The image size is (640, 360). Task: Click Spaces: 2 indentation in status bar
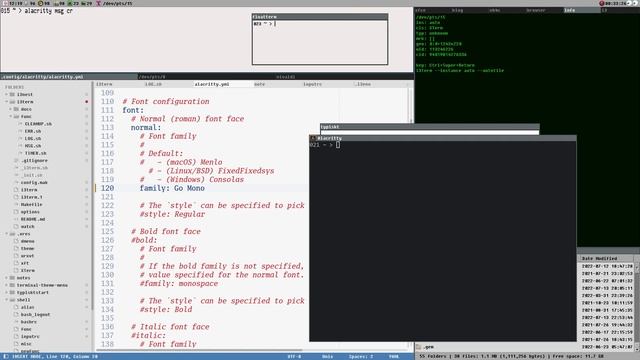[361, 356]
